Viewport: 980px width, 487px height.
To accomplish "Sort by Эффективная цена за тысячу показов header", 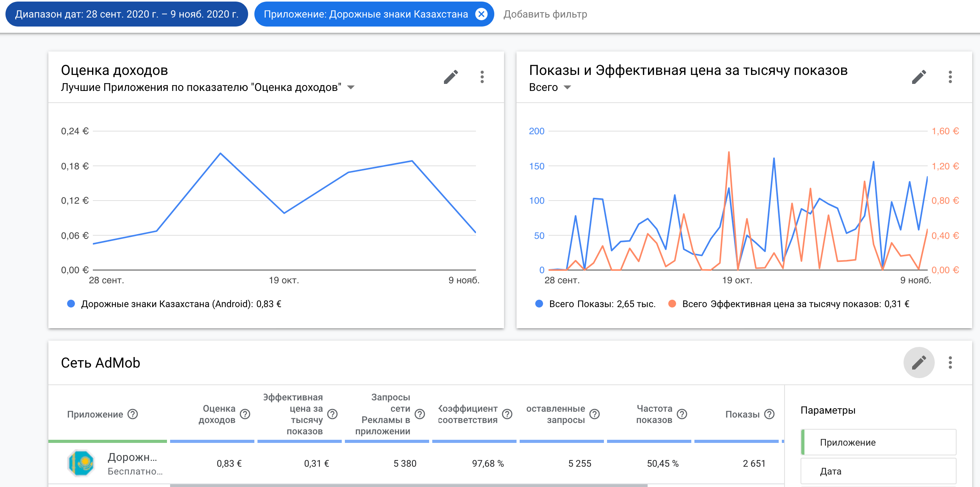I will [x=293, y=414].
